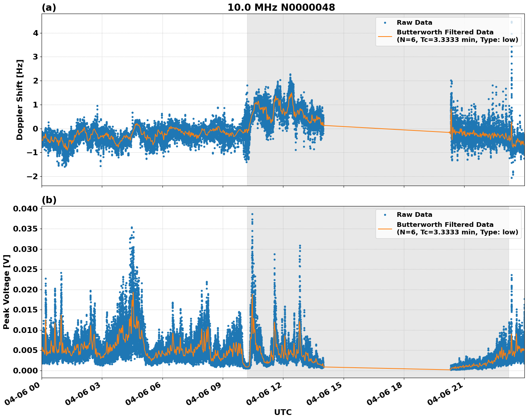The width and height of the screenshot is (528, 420).
Task: Click the "0.000" Peak Voltage tick label
Action: pos(25,371)
